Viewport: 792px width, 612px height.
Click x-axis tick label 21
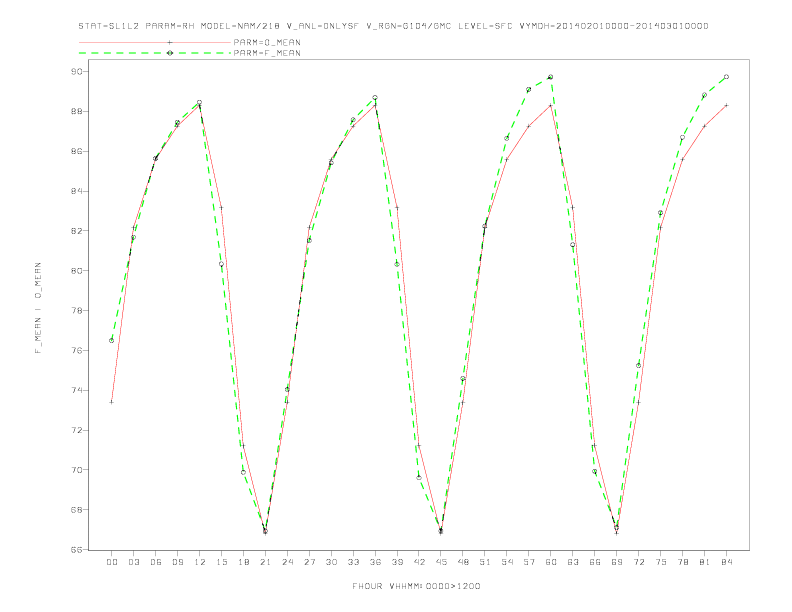coord(265,562)
